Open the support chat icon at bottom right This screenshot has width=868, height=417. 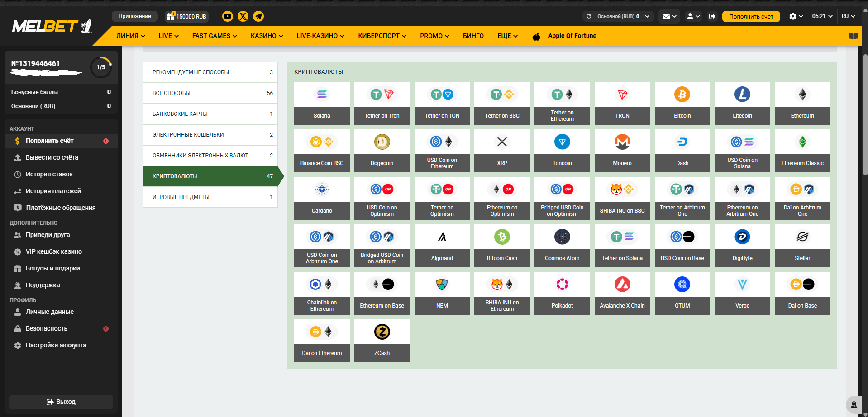tap(854, 405)
